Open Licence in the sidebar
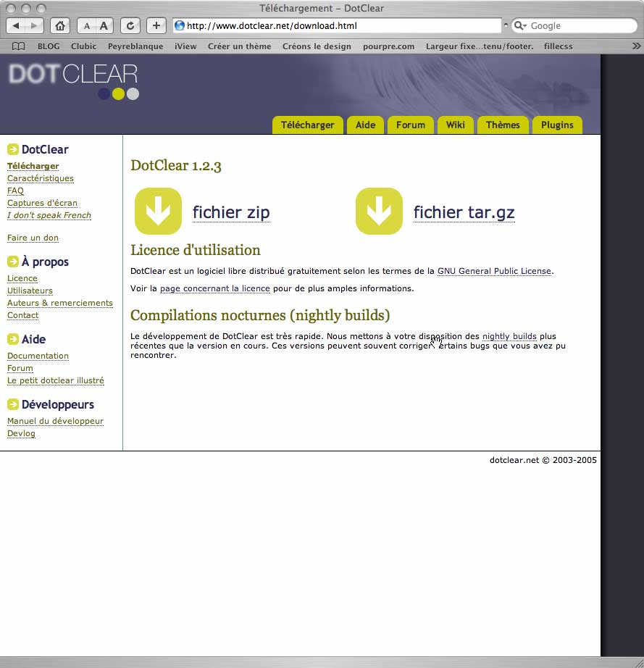The image size is (644, 668). point(22,279)
